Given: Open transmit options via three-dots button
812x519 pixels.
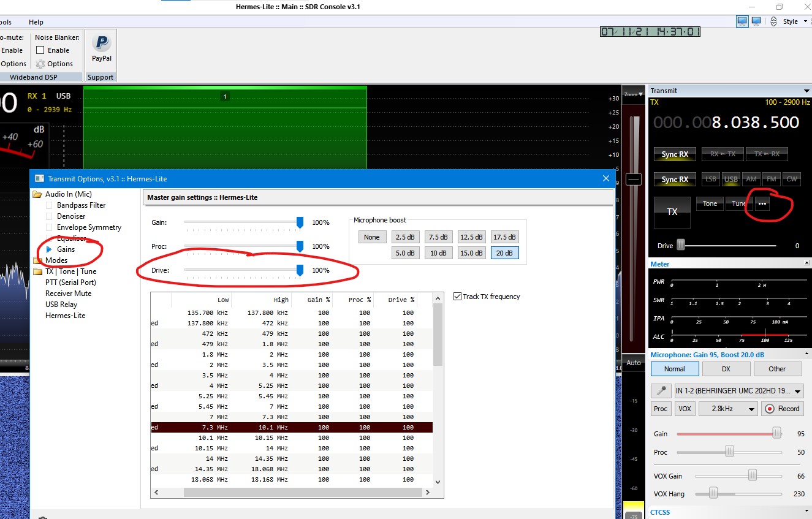Looking at the screenshot, I should [762, 204].
